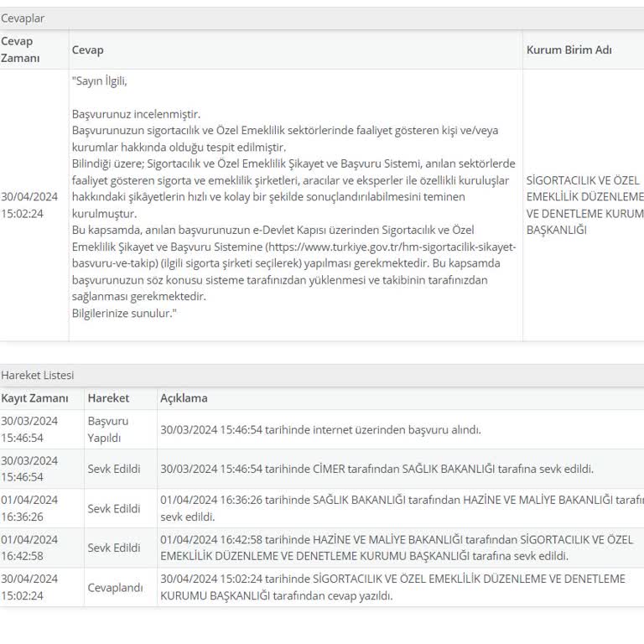Select the institution name cell in Cevaplar
644x644 pixels.
point(584,205)
